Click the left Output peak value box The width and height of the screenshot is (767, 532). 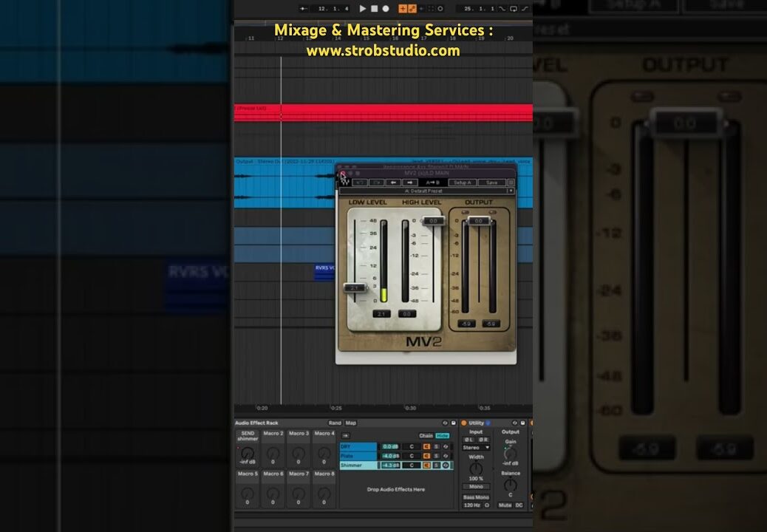point(466,324)
